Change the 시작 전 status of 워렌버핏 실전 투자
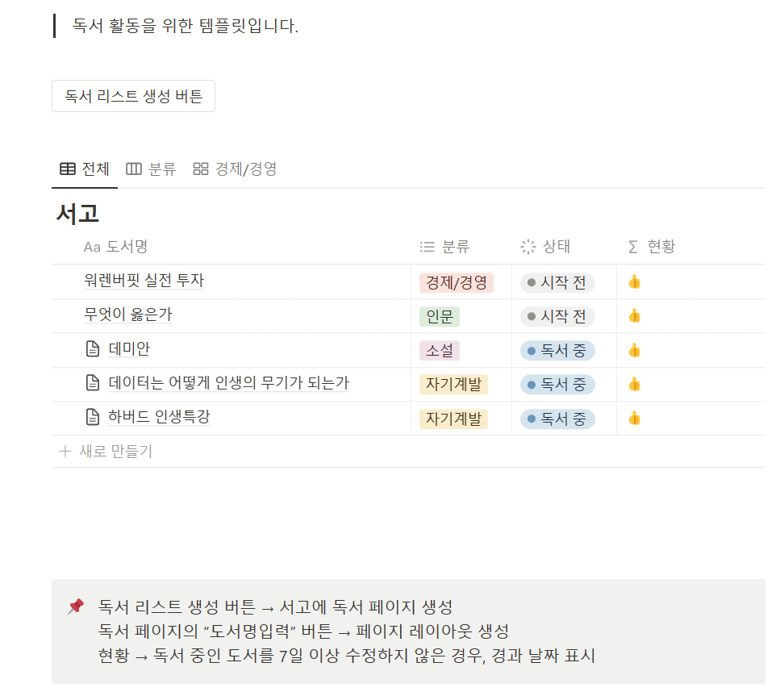 557,282
